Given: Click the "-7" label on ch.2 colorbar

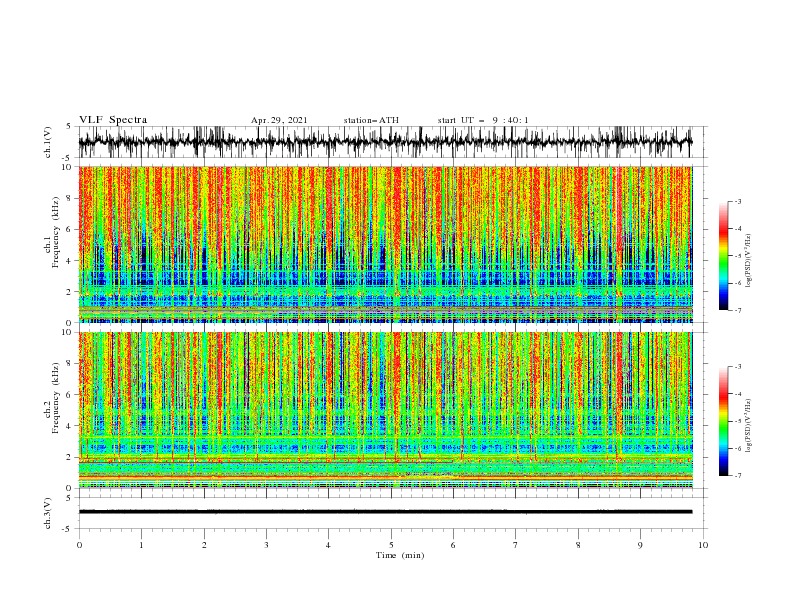Looking at the screenshot, I should click(x=737, y=475).
